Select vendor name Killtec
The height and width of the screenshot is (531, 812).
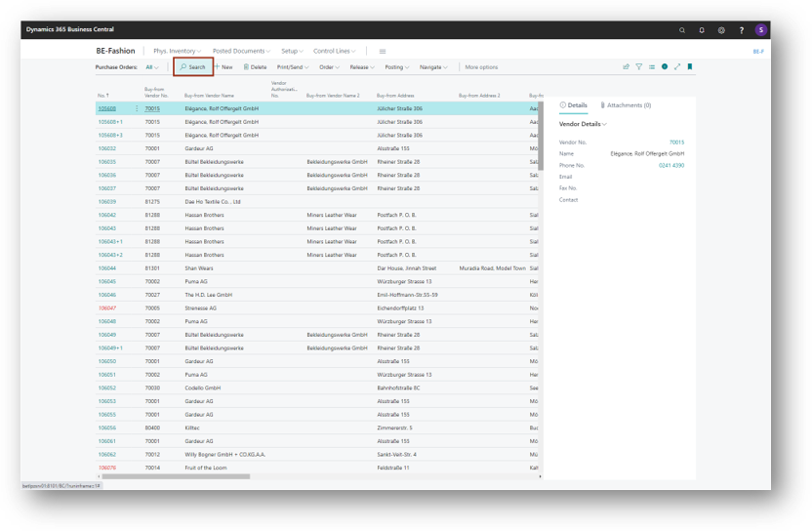pos(192,428)
